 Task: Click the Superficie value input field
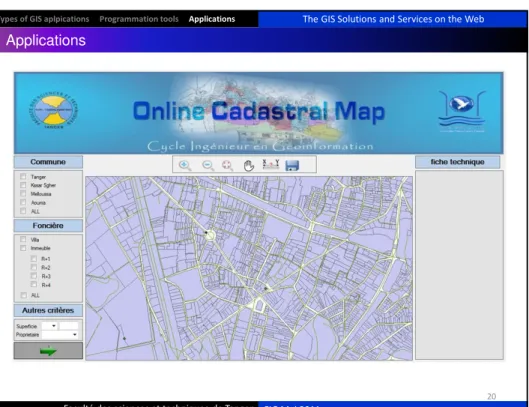69,326
